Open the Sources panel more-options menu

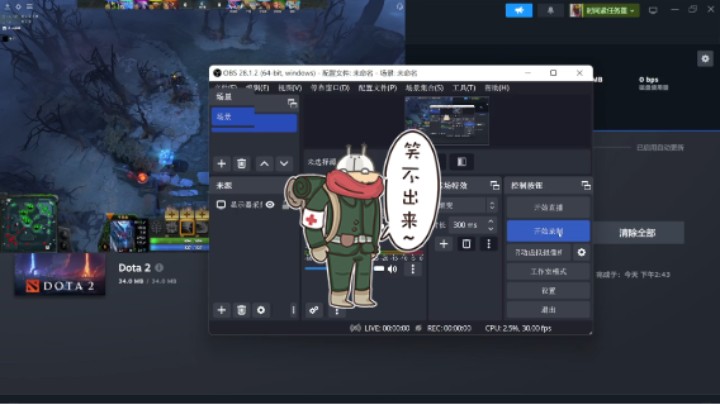293,310
